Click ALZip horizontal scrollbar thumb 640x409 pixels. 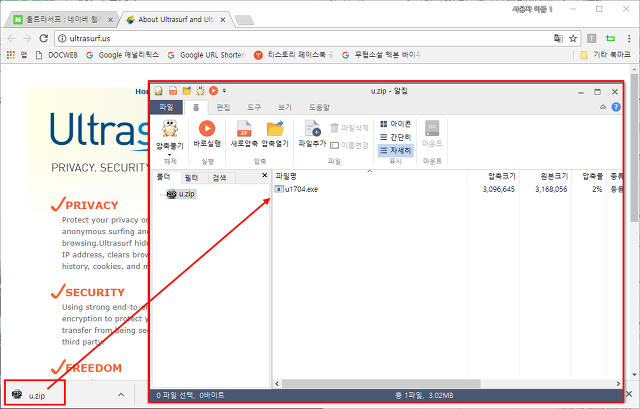(381, 384)
